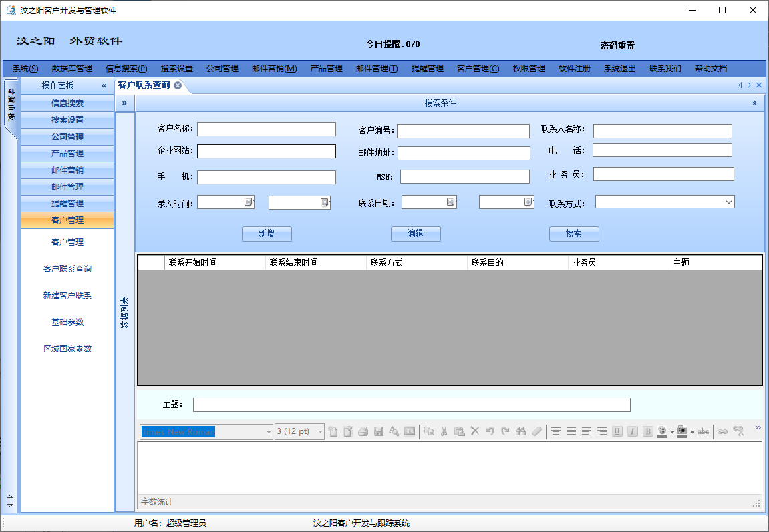Toggle underline formatting with the U icon
769x532 pixels.
tap(617, 431)
